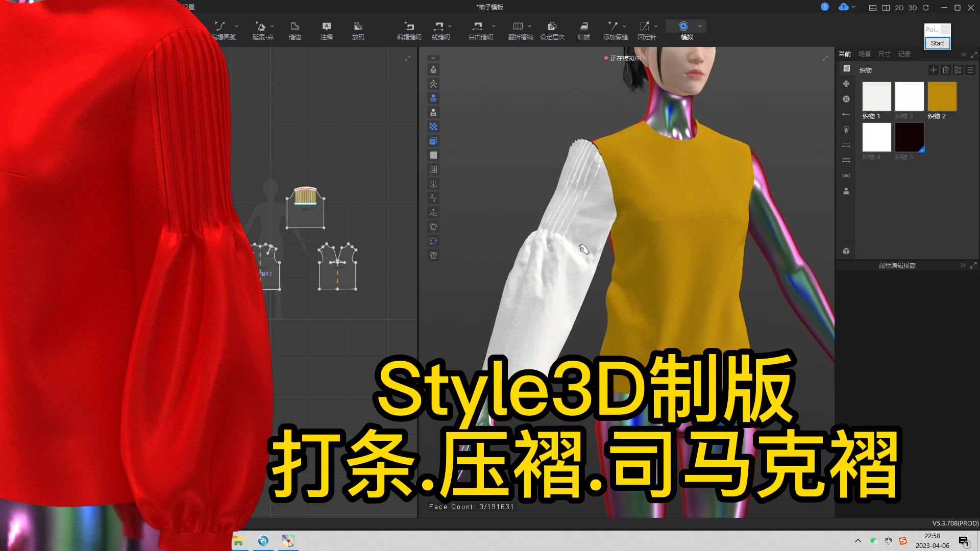
Task: Delete fabric with trash button
Action: (946, 70)
